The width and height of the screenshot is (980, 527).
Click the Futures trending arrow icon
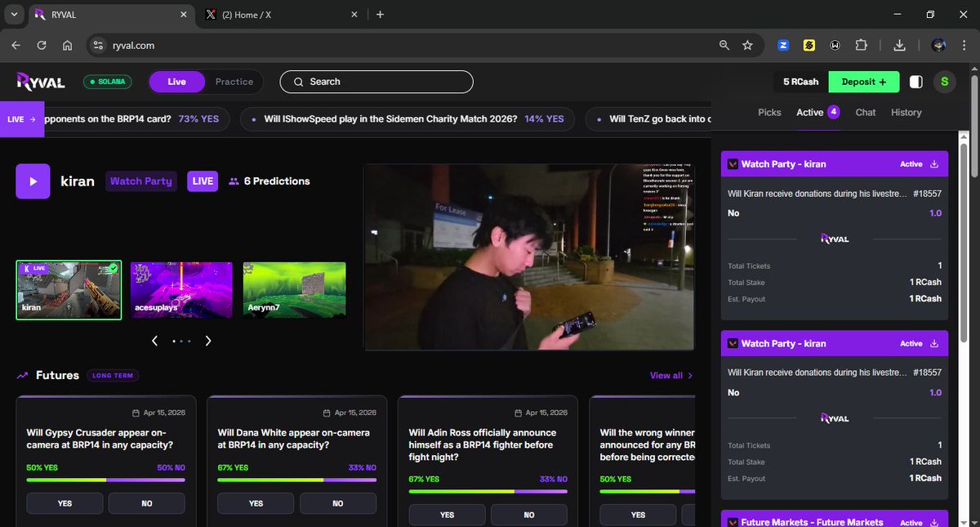23,376
